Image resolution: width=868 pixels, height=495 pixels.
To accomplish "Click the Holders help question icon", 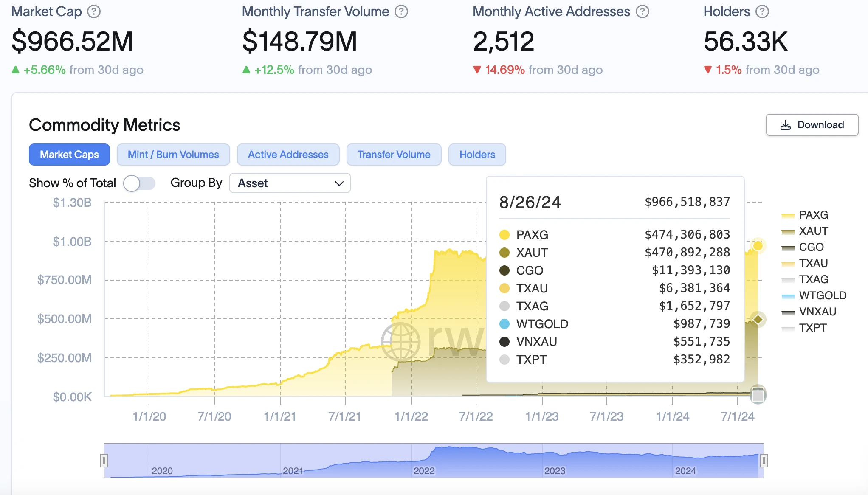I will (762, 11).
